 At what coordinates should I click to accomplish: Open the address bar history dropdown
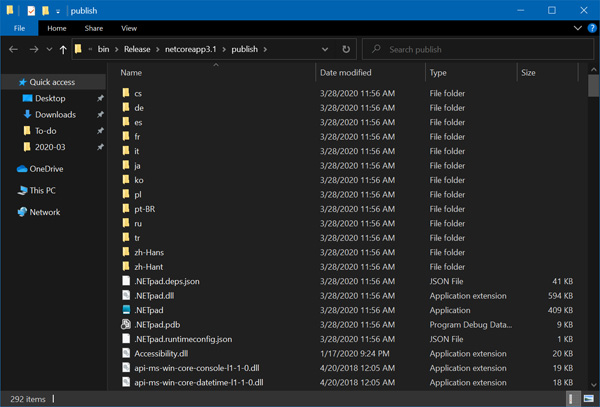pyautogui.click(x=325, y=49)
